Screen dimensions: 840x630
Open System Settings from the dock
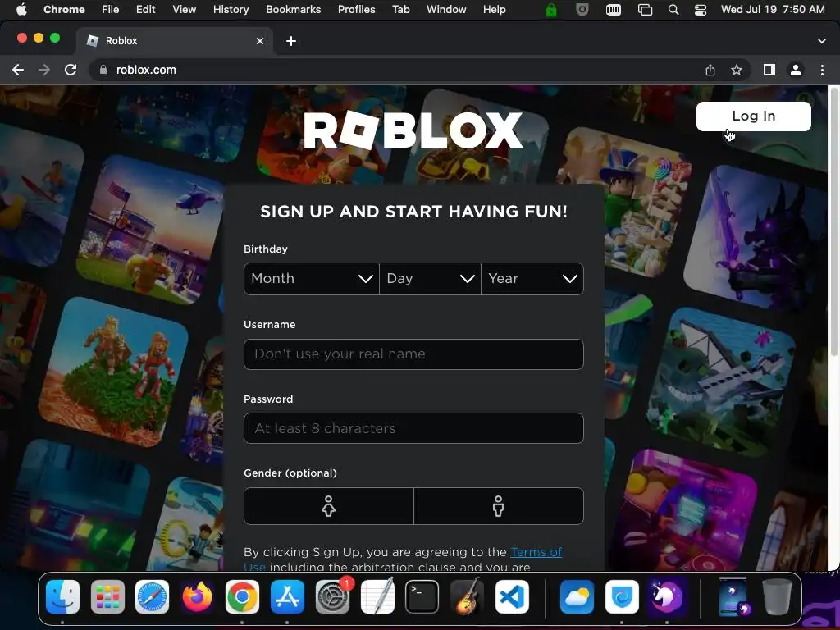(332, 597)
